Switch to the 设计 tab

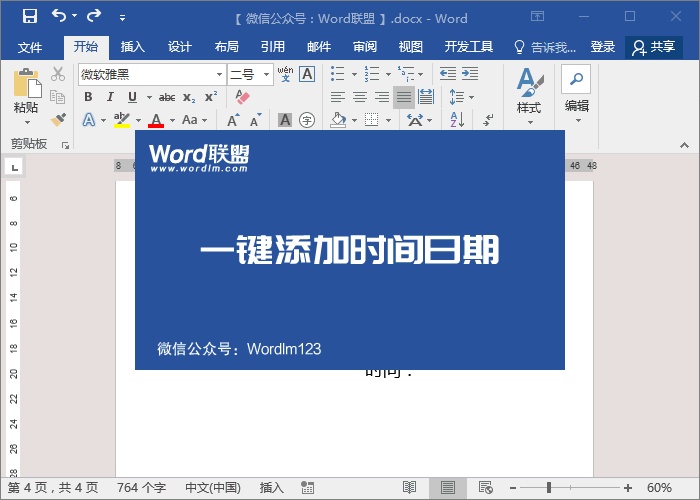(179, 47)
